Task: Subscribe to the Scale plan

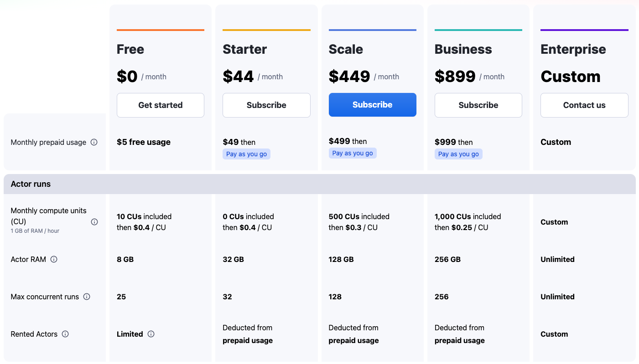Action: pos(372,105)
